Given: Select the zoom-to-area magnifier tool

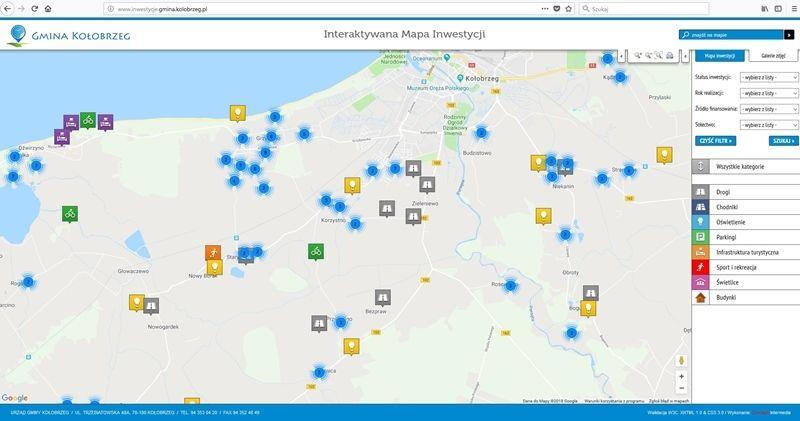Looking at the screenshot, I should [659, 56].
